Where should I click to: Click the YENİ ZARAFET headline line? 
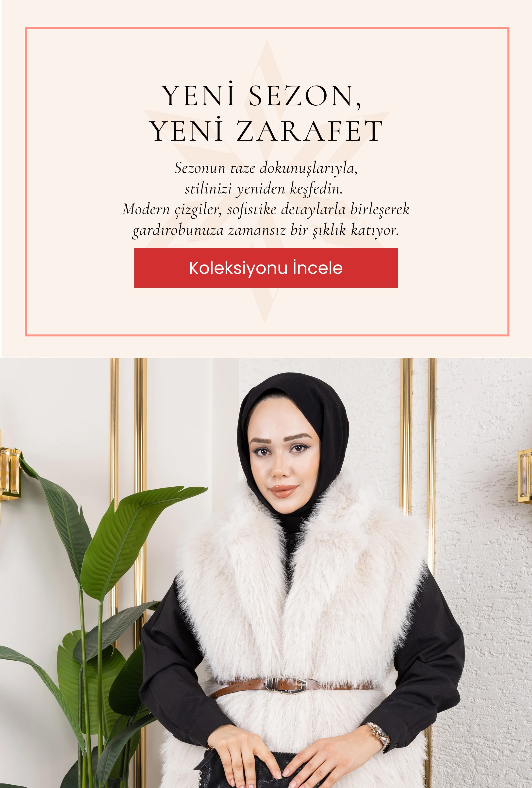tap(266, 131)
